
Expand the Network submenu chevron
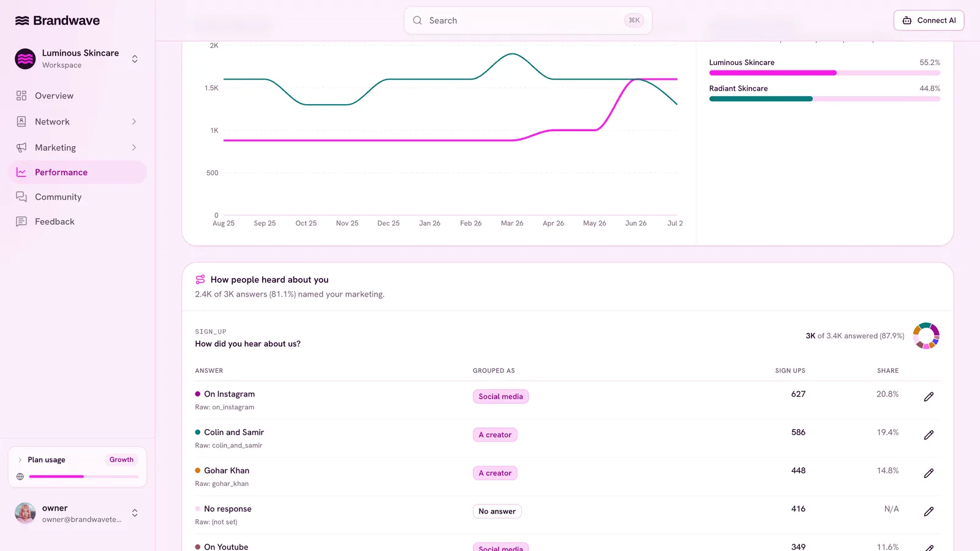[x=134, y=121]
